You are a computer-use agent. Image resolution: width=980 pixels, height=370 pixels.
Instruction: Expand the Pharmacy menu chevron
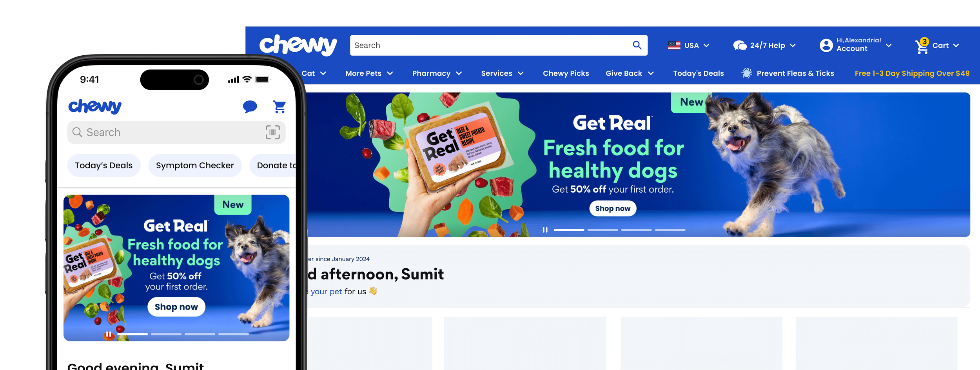point(459,73)
